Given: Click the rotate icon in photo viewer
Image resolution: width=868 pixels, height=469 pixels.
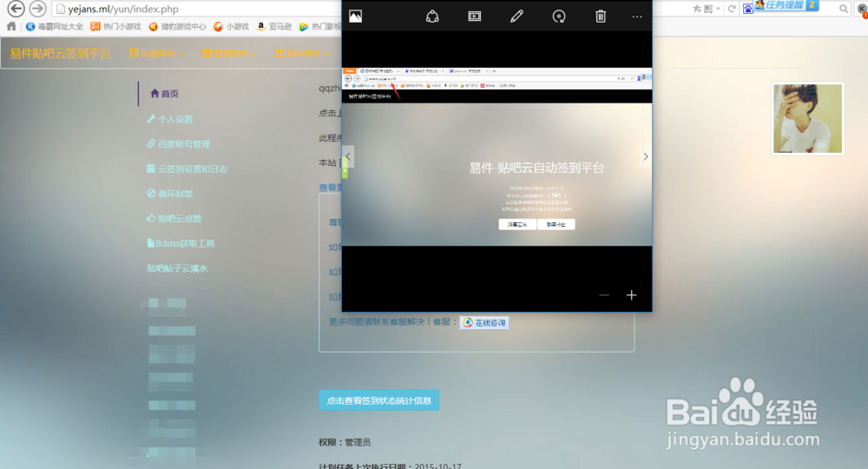Looking at the screenshot, I should pyautogui.click(x=559, y=17).
